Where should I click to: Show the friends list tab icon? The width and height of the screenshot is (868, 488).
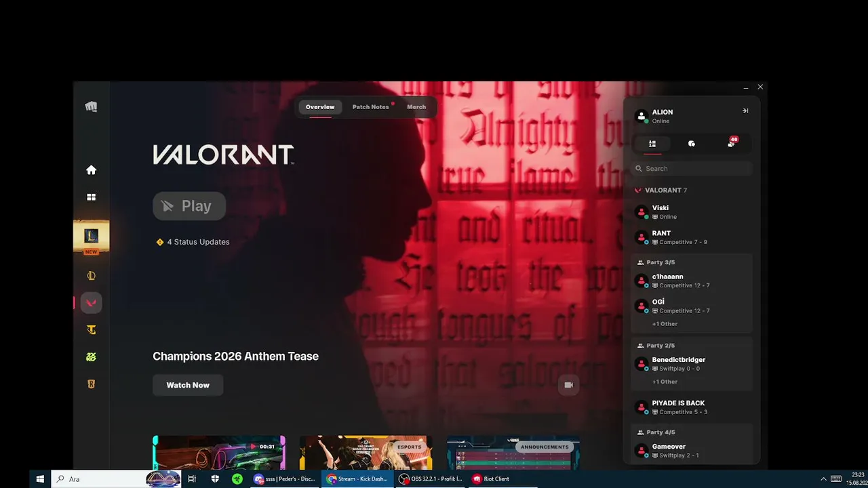coord(652,144)
